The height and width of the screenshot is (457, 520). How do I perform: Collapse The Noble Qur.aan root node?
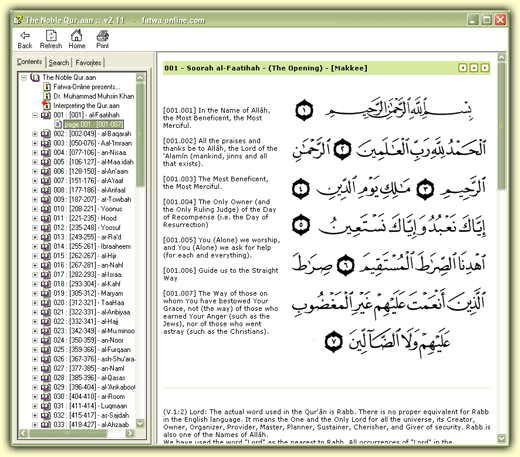24,77
